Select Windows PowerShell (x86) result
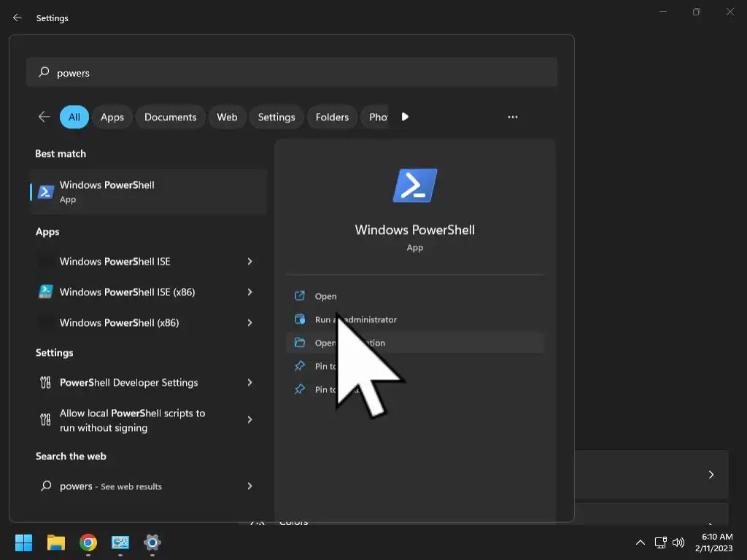The width and height of the screenshot is (747, 560). [x=148, y=322]
